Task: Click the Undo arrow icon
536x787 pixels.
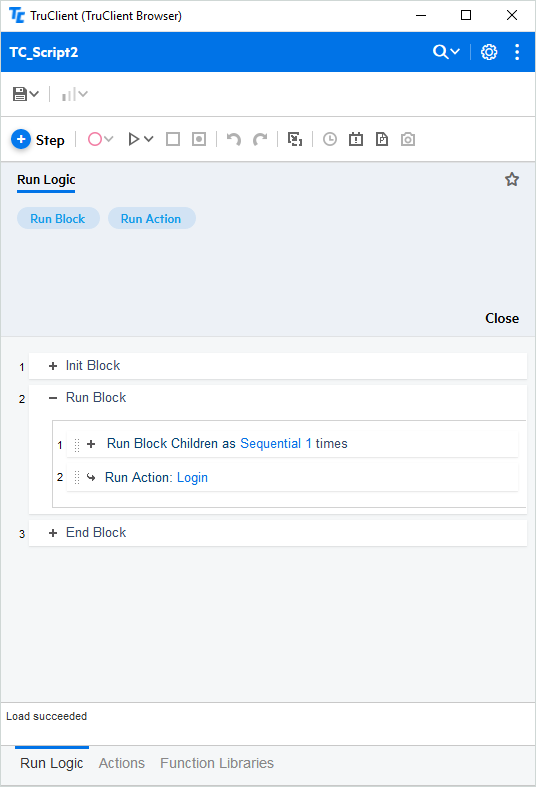Action: (x=233, y=139)
